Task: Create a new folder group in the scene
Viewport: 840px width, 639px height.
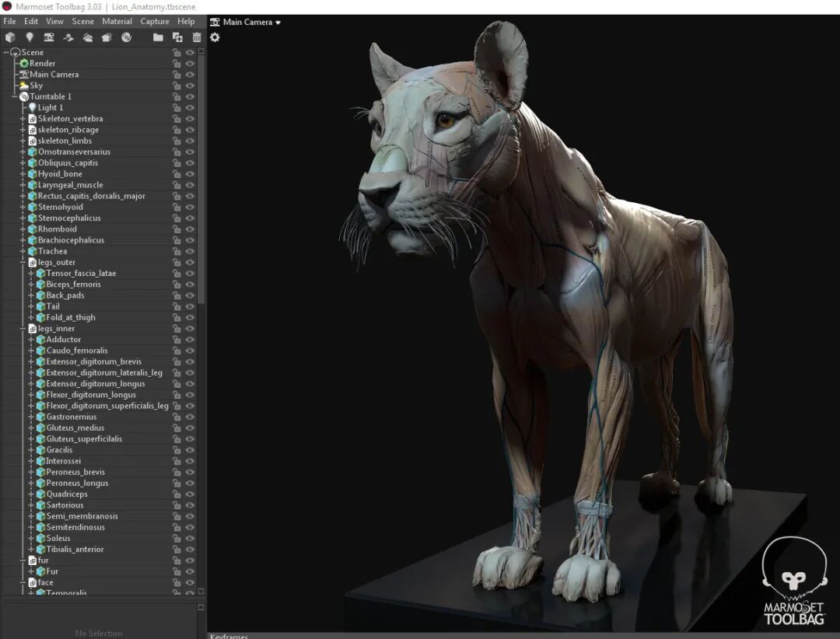Action: tap(158, 37)
